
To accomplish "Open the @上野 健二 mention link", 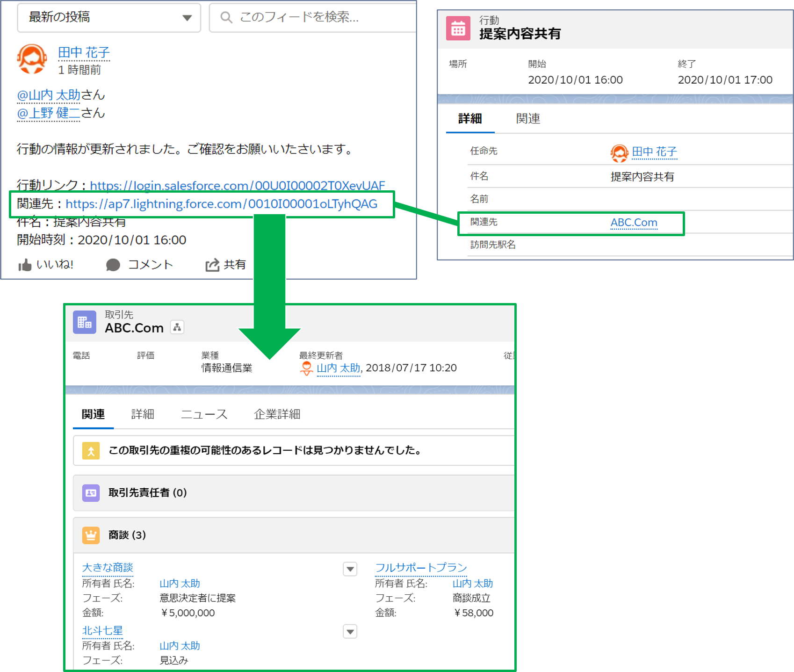I will pos(49,113).
